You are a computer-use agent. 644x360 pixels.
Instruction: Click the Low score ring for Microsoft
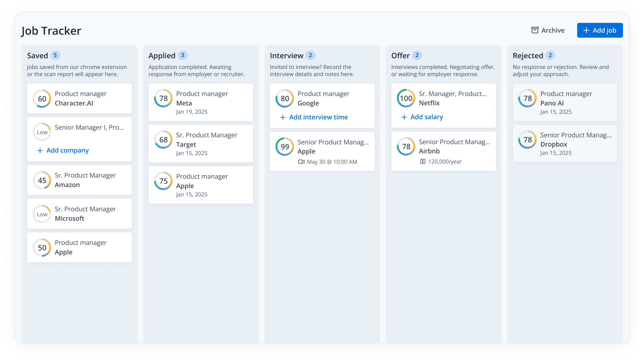[42, 214]
